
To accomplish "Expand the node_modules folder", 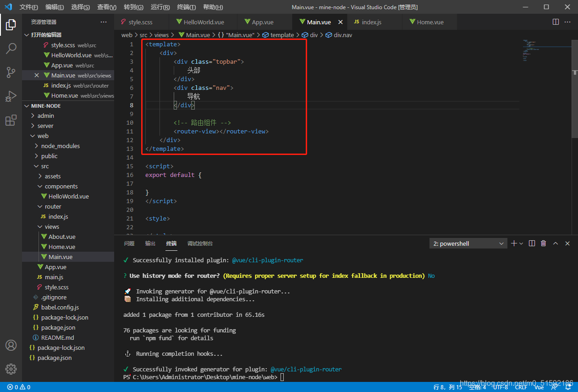I will 60,146.
